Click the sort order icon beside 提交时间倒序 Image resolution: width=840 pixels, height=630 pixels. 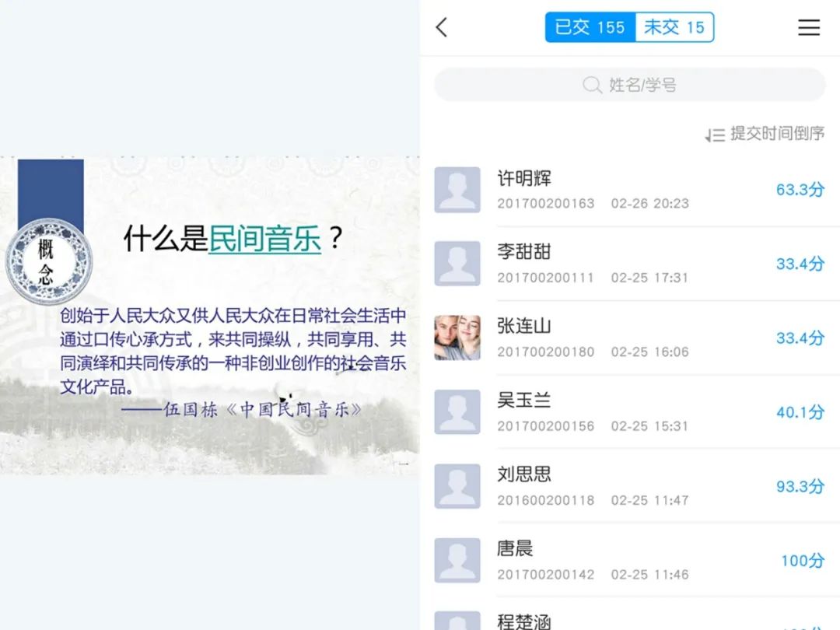(x=715, y=135)
